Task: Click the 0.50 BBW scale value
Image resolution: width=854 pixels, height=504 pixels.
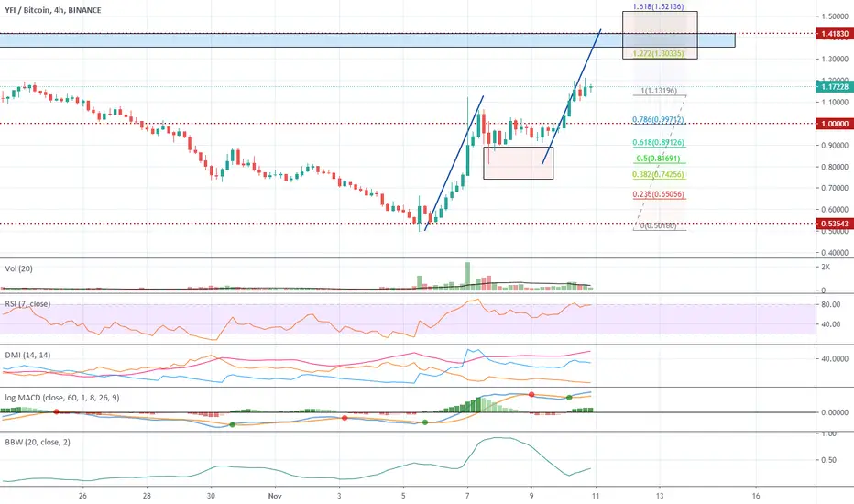Action: pyautogui.click(x=829, y=460)
